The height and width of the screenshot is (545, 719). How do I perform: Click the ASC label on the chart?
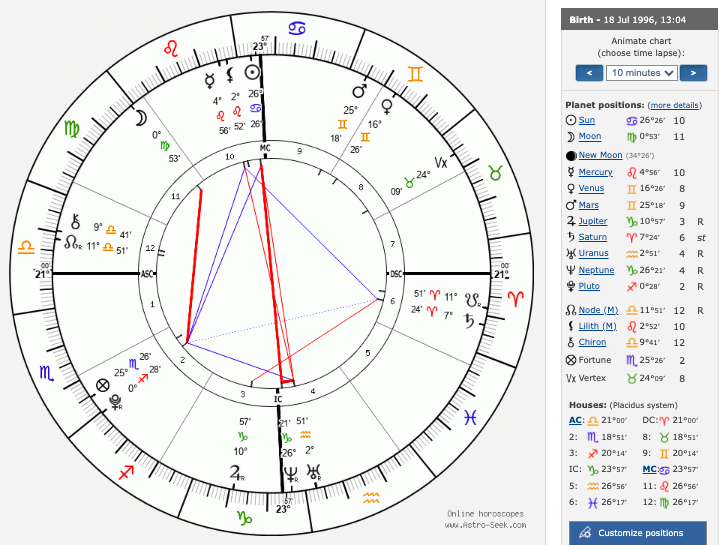[x=147, y=274]
